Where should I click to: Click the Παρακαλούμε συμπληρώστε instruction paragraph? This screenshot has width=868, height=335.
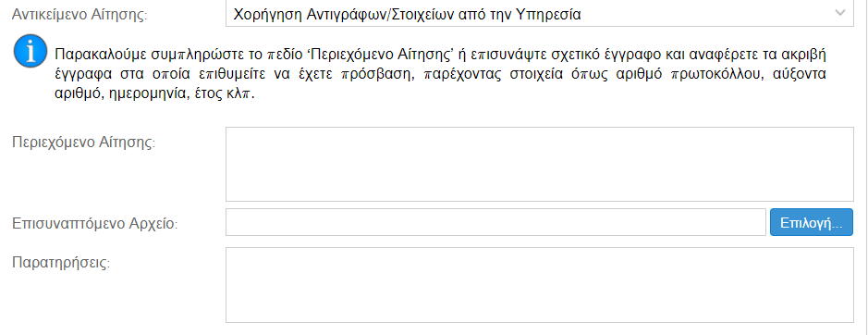440,74
